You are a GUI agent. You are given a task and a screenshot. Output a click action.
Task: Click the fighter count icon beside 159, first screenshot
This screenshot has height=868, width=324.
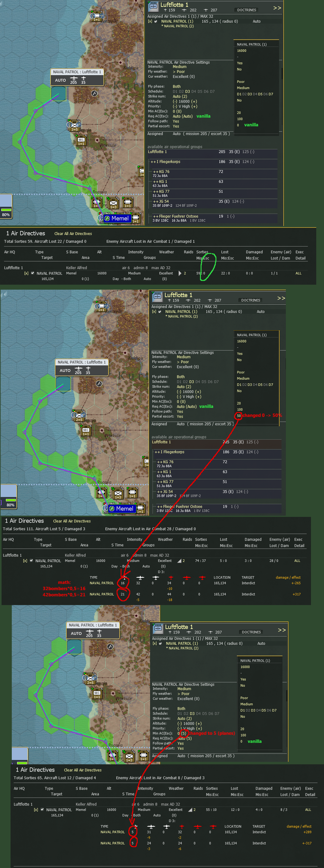[x=165, y=10]
